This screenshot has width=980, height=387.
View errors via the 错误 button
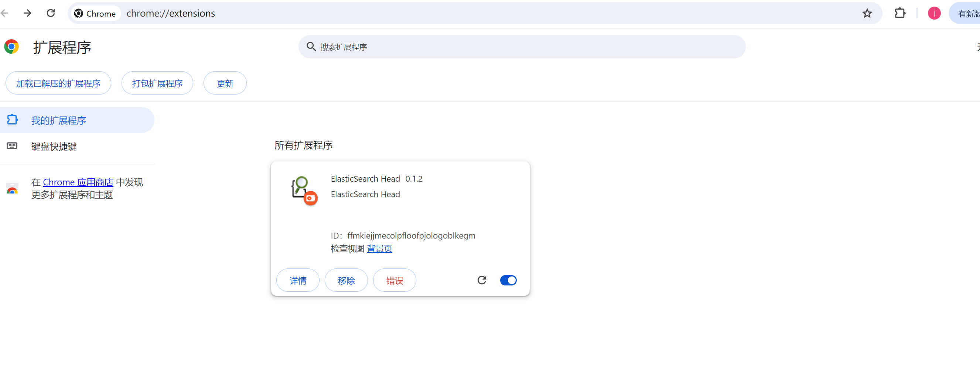tap(394, 280)
